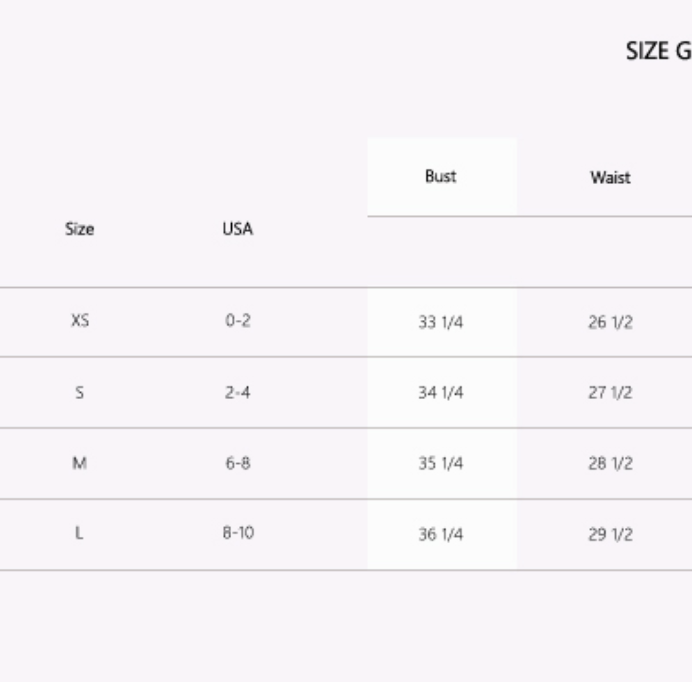The width and height of the screenshot is (692, 682).
Task: Click the 27 1/2 waist measurement
Action: pos(610,392)
